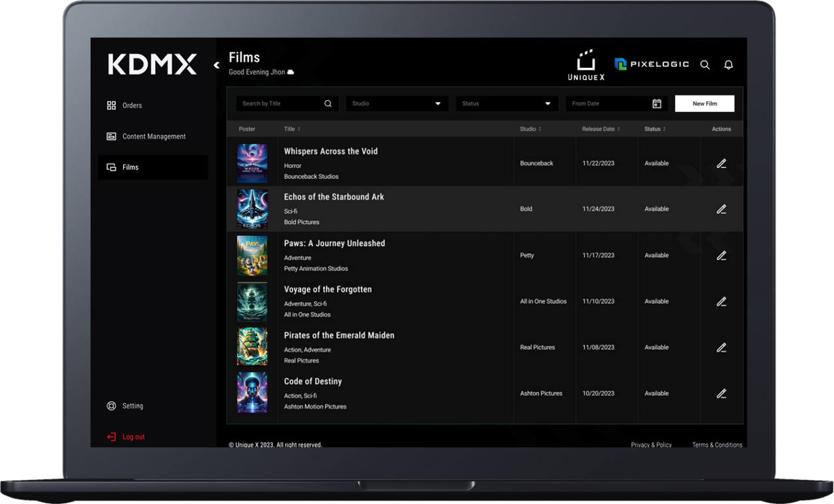
Task: Select the Orders grid icon in sidebar
Action: (111, 105)
